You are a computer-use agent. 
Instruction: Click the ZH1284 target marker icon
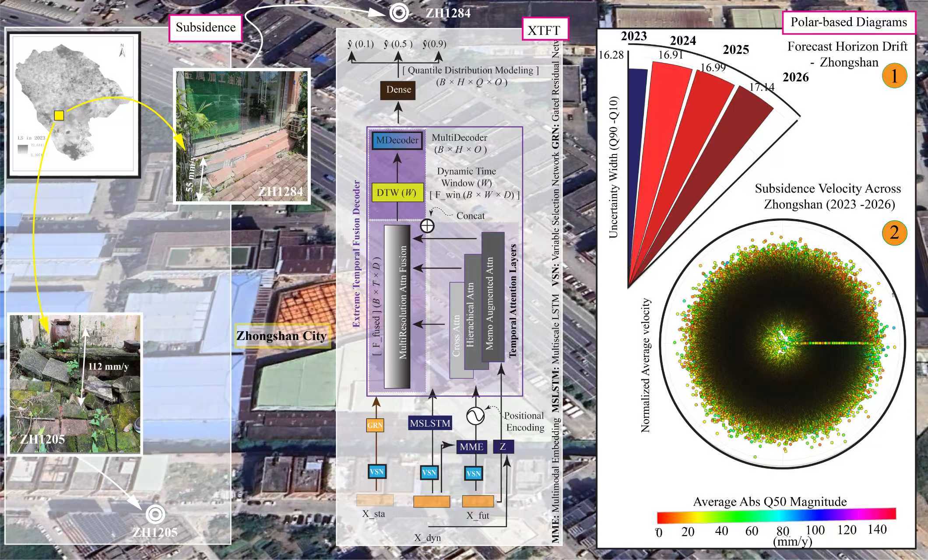[x=399, y=13]
